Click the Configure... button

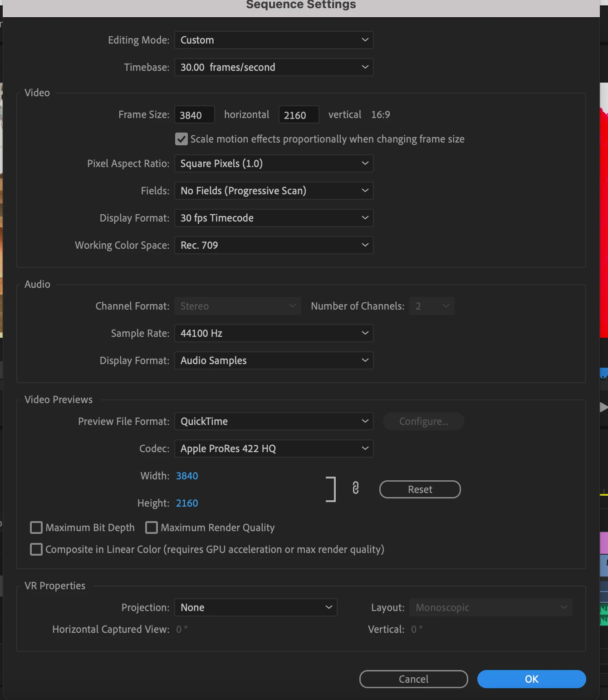click(424, 421)
